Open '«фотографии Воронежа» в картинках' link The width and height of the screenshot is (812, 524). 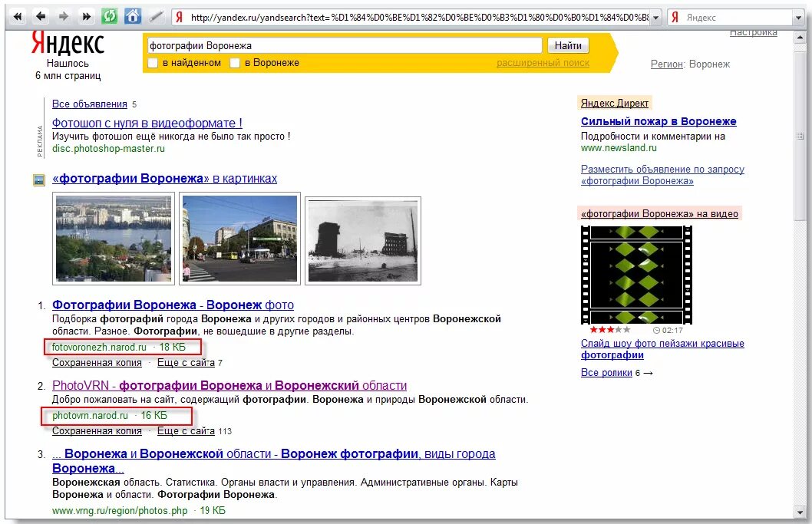(165, 179)
